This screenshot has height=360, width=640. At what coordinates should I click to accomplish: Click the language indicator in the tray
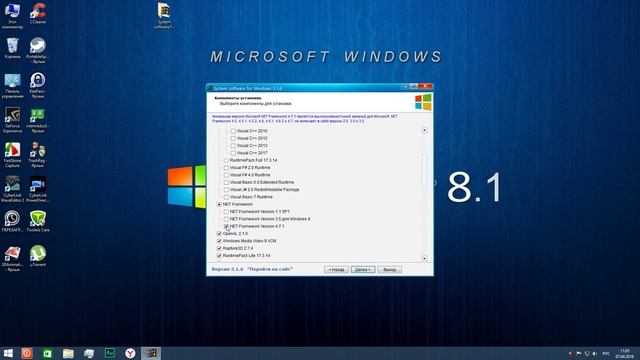(x=606, y=353)
